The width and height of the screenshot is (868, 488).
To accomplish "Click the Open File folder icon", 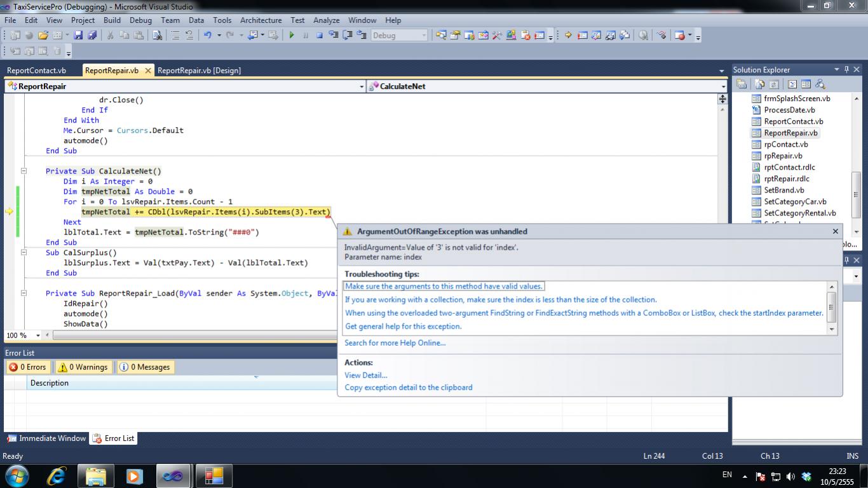I will click(43, 36).
